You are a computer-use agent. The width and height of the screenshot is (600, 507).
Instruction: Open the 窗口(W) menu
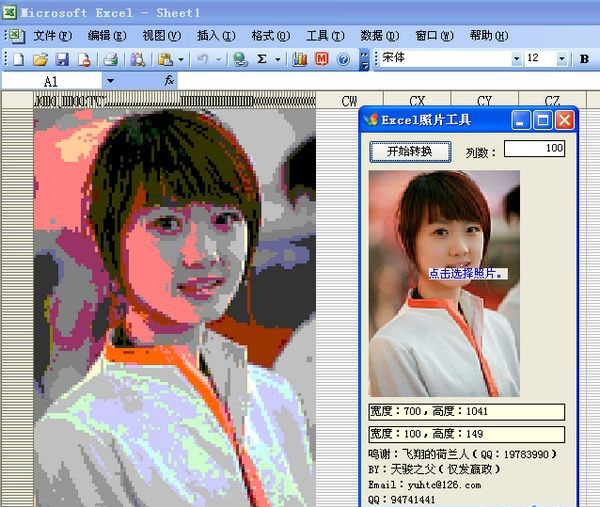pos(434,36)
